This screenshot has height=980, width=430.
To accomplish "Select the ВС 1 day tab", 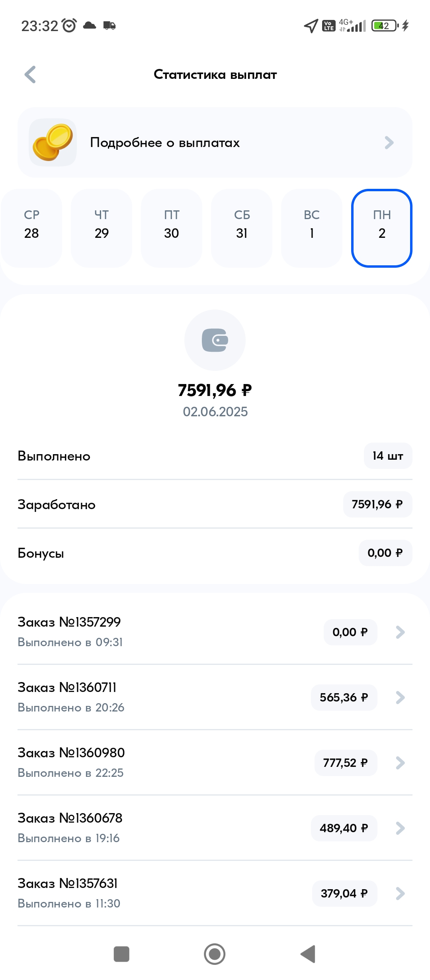I will (x=312, y=228).
